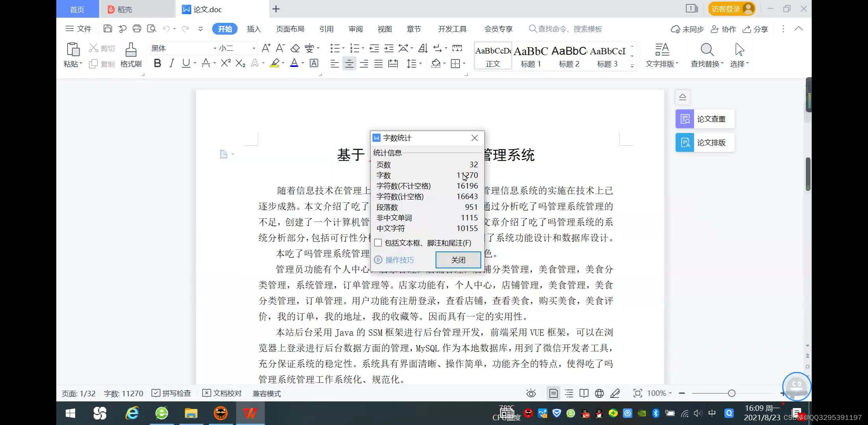868x425 pixels.
Task: Center align text
Action: click(x=349, y=64)
